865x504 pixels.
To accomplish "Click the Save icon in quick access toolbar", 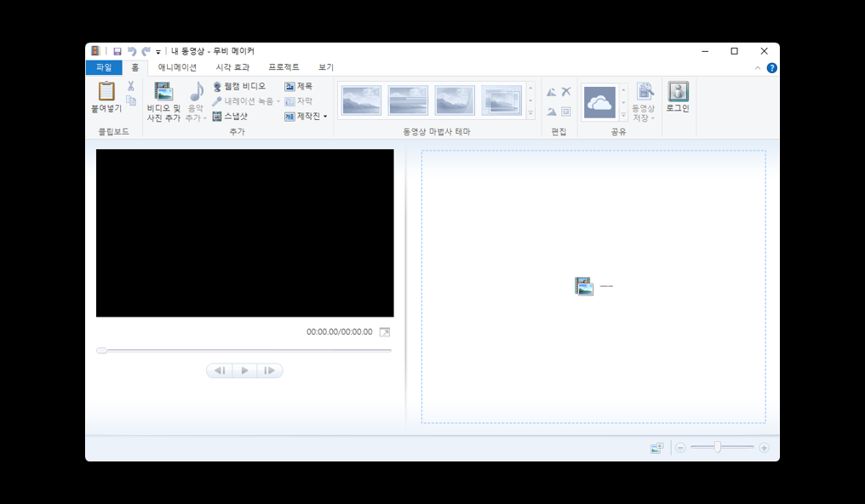I will point(117,51).
